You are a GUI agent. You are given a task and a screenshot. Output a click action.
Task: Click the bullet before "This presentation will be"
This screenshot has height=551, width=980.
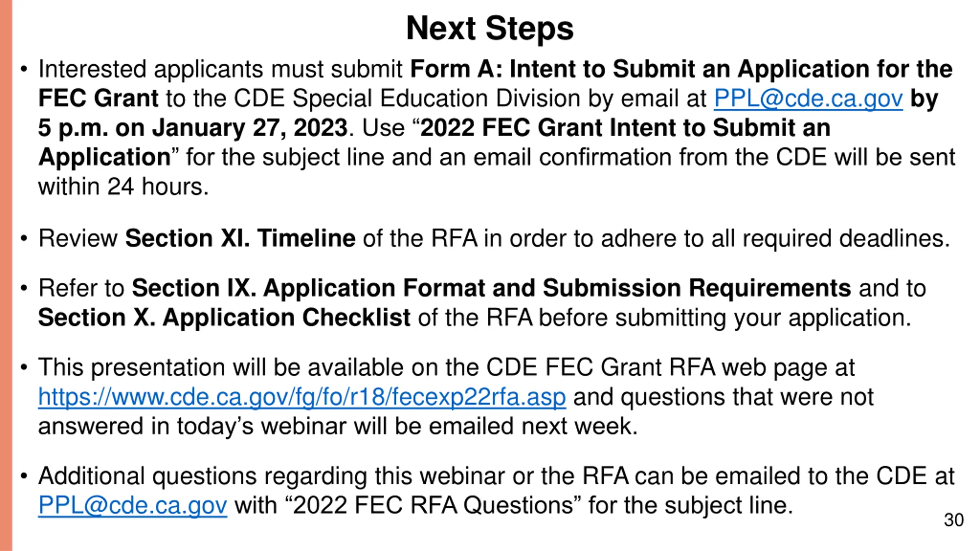coord(24,368)
